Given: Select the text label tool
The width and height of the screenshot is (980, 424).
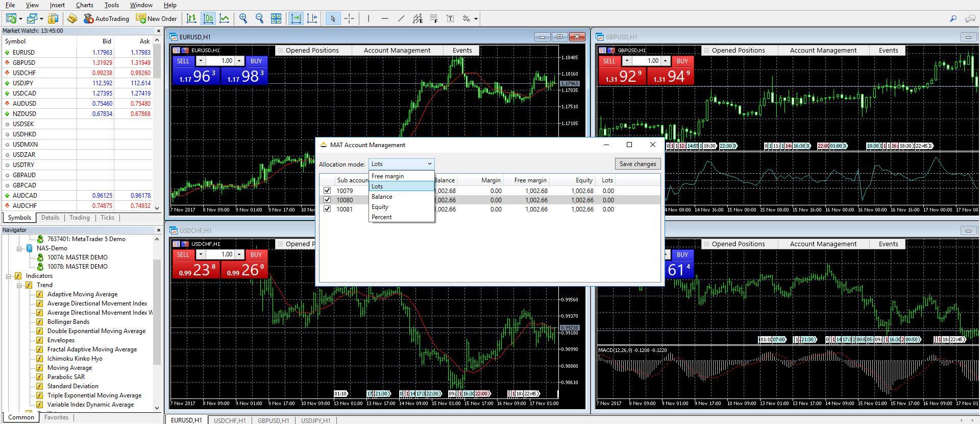Looking at the screenshot, I should 450,18.
